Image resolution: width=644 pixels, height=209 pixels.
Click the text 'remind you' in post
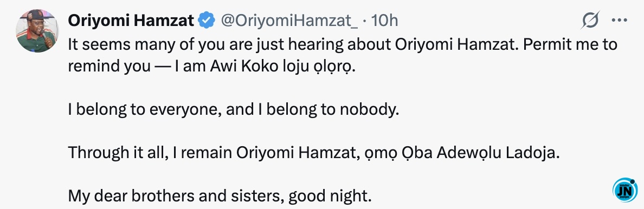click(110, 67)
